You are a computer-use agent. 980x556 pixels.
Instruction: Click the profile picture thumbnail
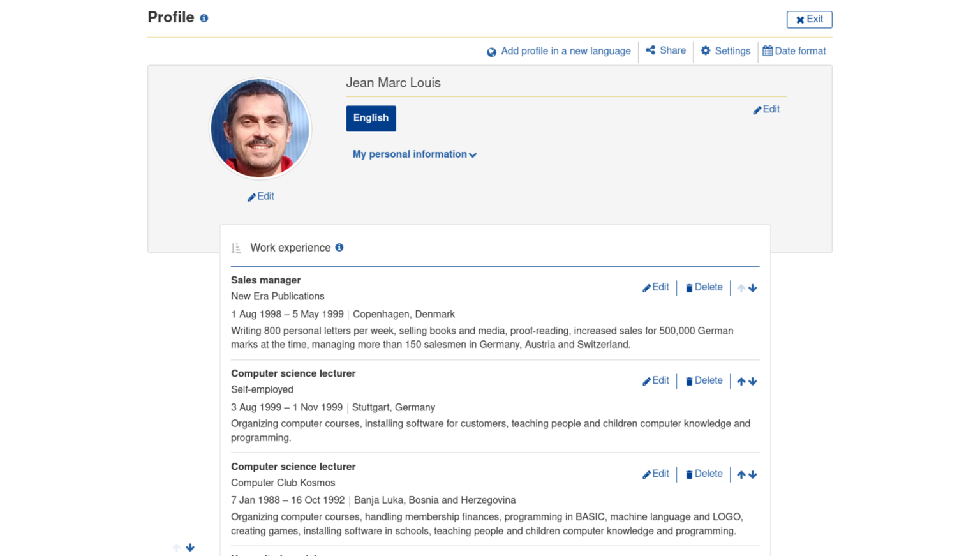click(260, 128)
